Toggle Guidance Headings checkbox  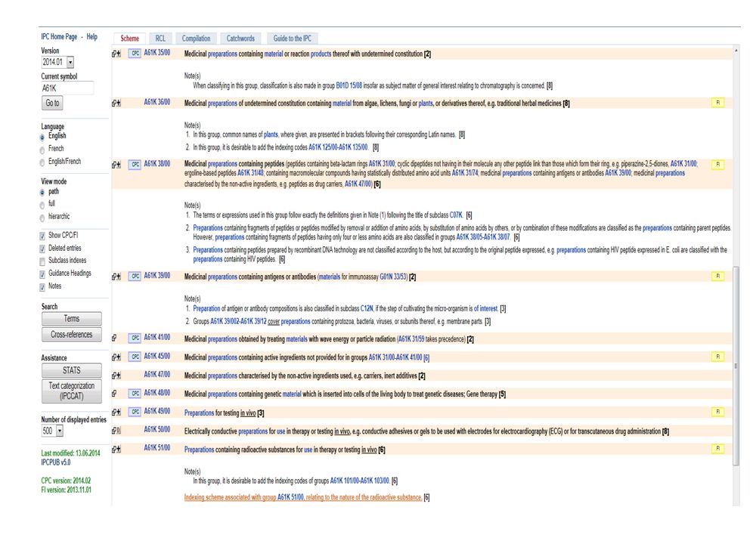tap(42, 275)
